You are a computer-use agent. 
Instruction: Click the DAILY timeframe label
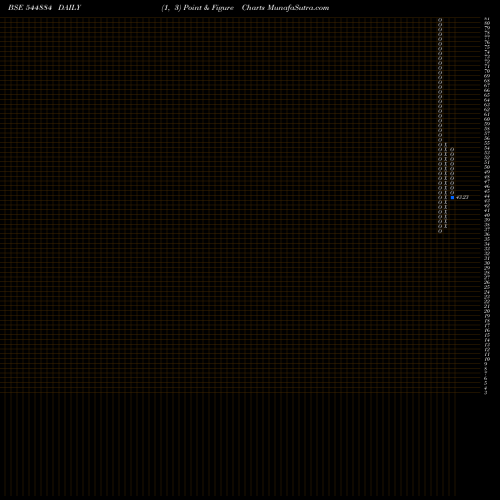coord(69,8)
